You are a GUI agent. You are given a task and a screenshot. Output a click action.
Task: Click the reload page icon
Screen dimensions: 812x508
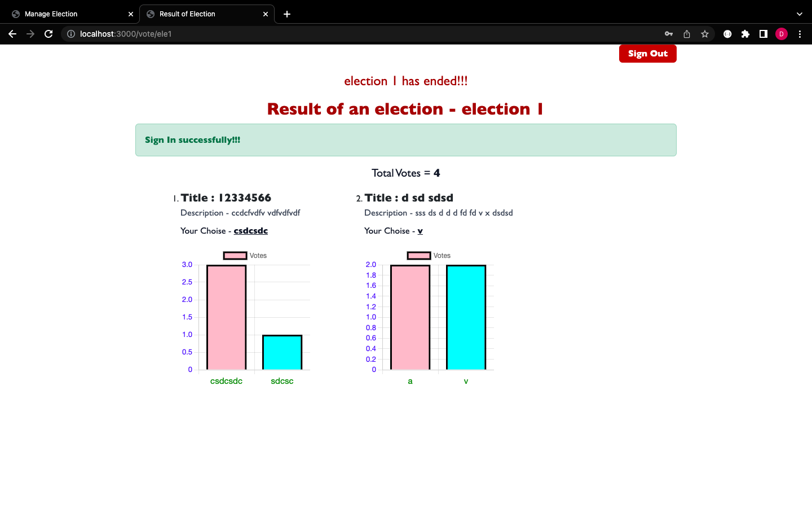[48, 34]
